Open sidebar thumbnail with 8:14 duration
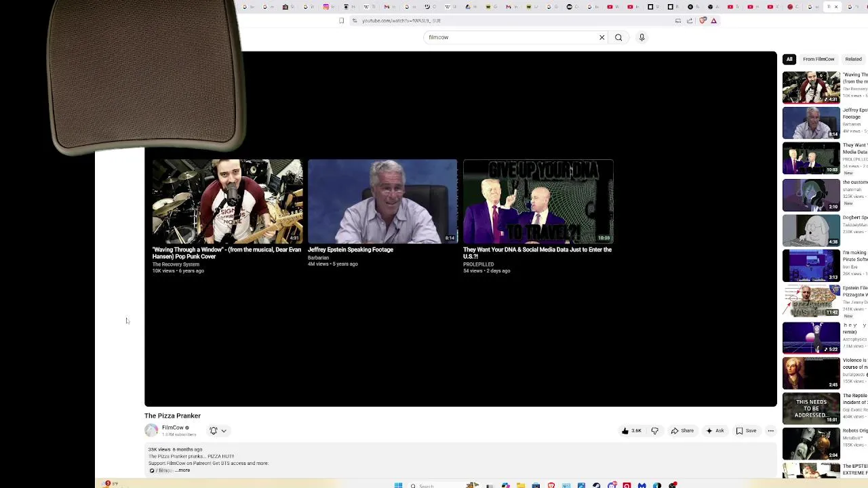The height and width of the screenshot is (488, 868). click(x=811, y=123)
